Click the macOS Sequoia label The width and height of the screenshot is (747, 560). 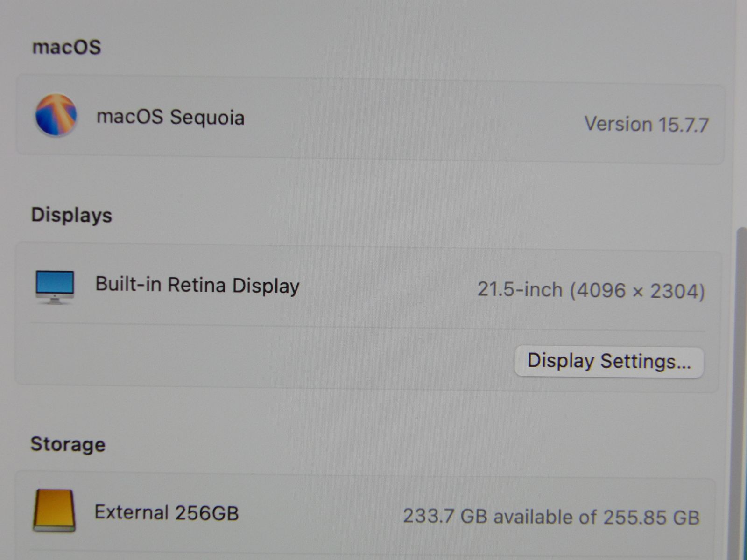pos(170,117)
